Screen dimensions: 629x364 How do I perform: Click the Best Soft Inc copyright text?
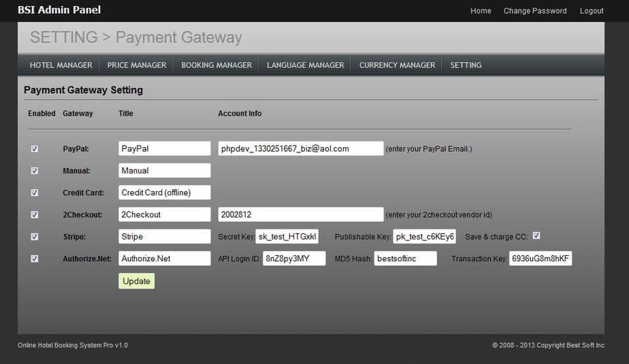(549, 345)
